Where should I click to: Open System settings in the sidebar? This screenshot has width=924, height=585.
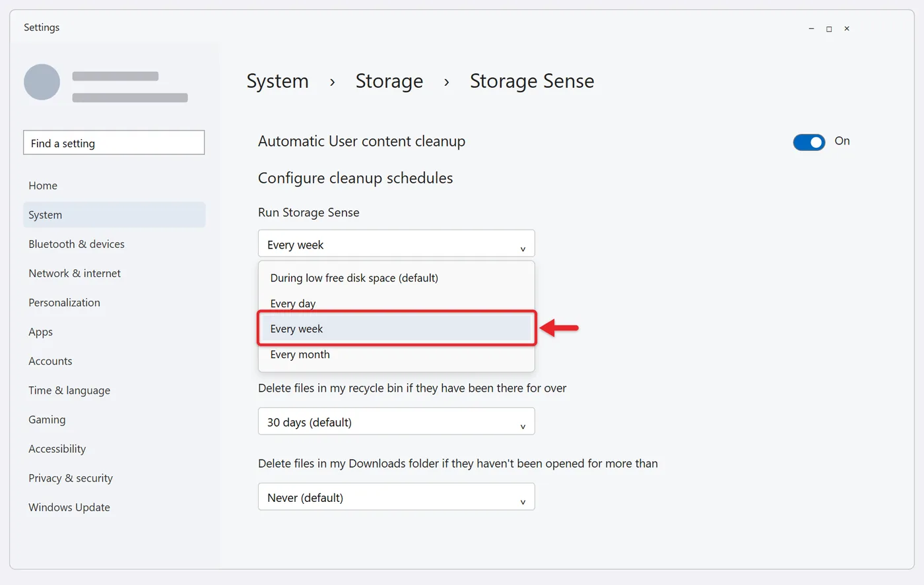pos(114,215)
